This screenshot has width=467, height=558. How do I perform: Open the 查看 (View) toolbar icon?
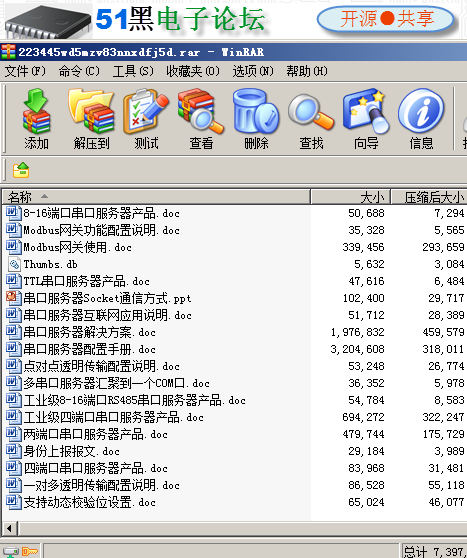pos(201,119)
